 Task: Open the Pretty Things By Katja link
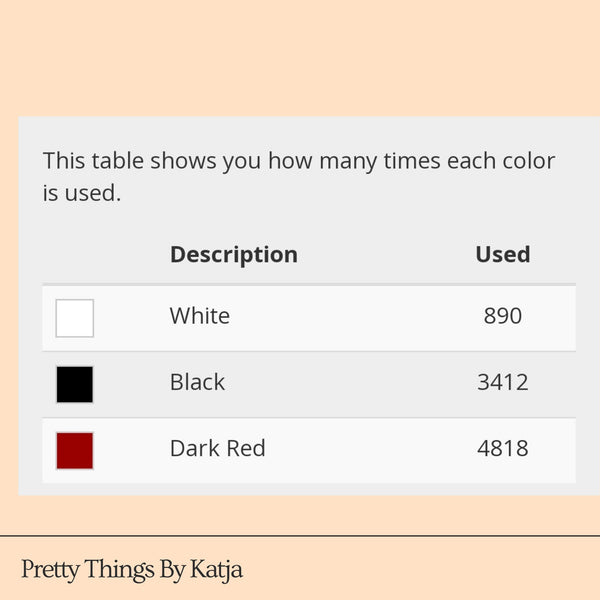click(x=131, y=570)
